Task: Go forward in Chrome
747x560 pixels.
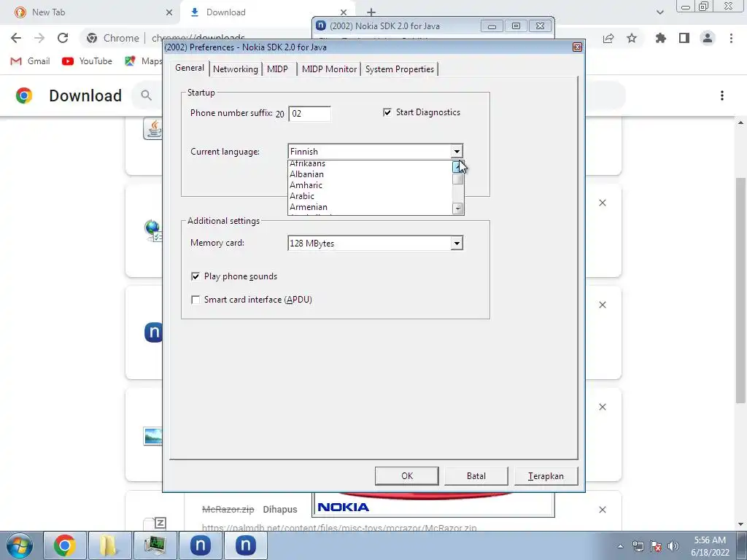Action: [x=39, y=38]
